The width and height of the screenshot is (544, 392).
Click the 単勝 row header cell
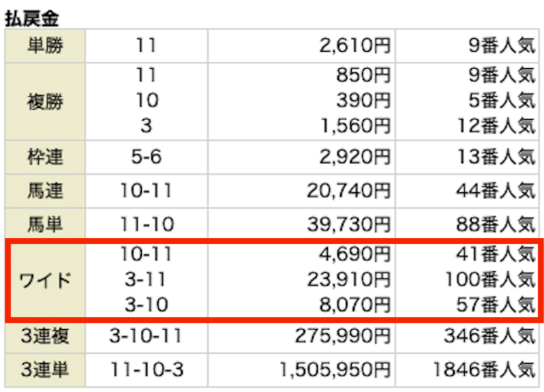(x=45, y=46)
